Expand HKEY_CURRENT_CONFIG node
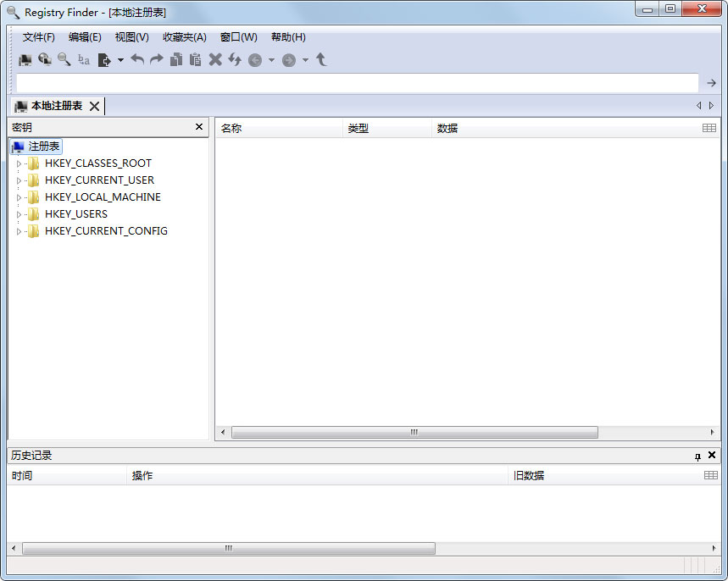The width and height of the screenshot is (728, 581). click(x=19, y=231)
